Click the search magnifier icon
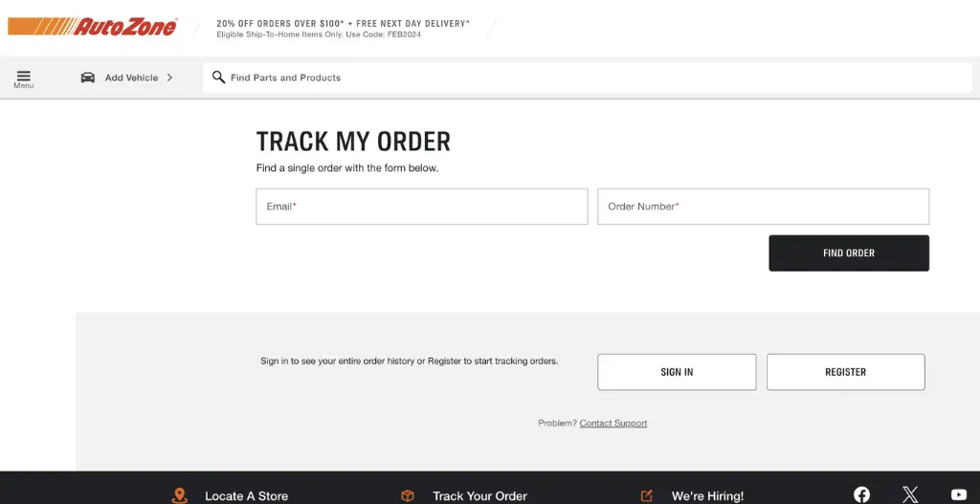 pyautogui.click(x=218, y=77)
